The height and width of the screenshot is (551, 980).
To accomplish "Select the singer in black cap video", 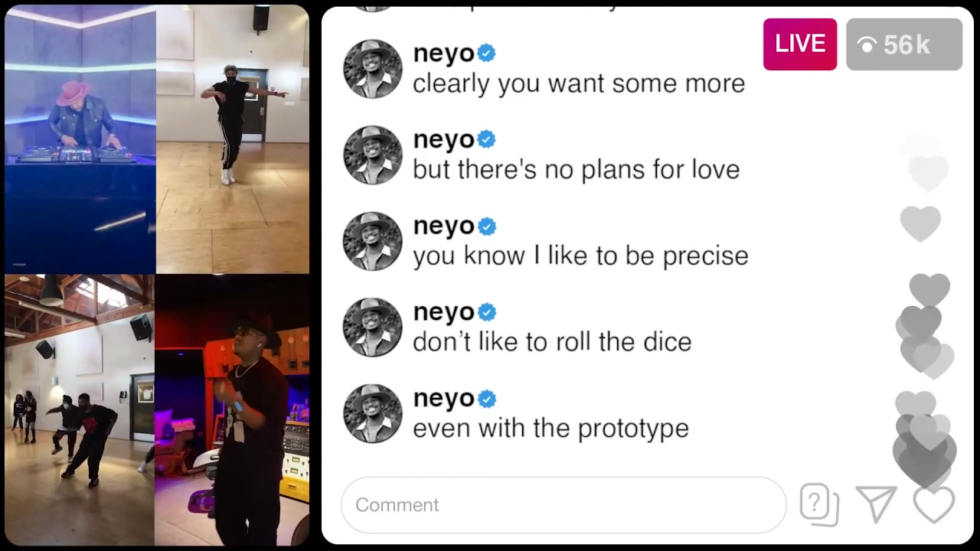I will 232,409.
